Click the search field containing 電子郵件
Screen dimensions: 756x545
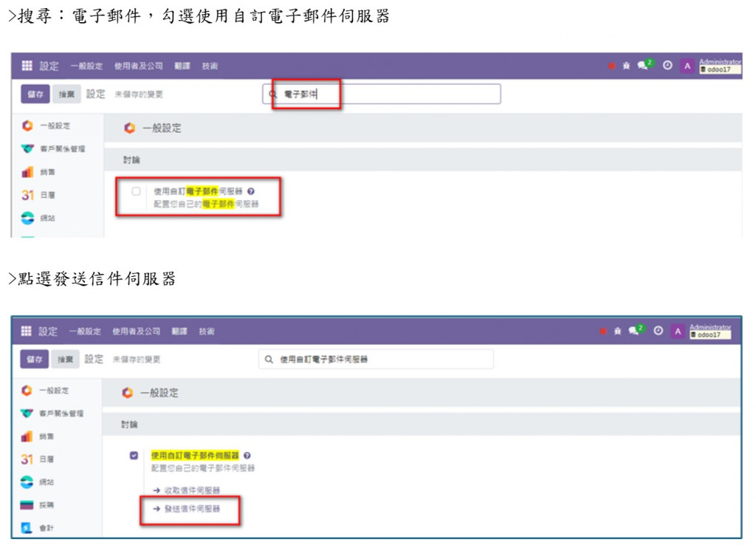tap(382, 94)
